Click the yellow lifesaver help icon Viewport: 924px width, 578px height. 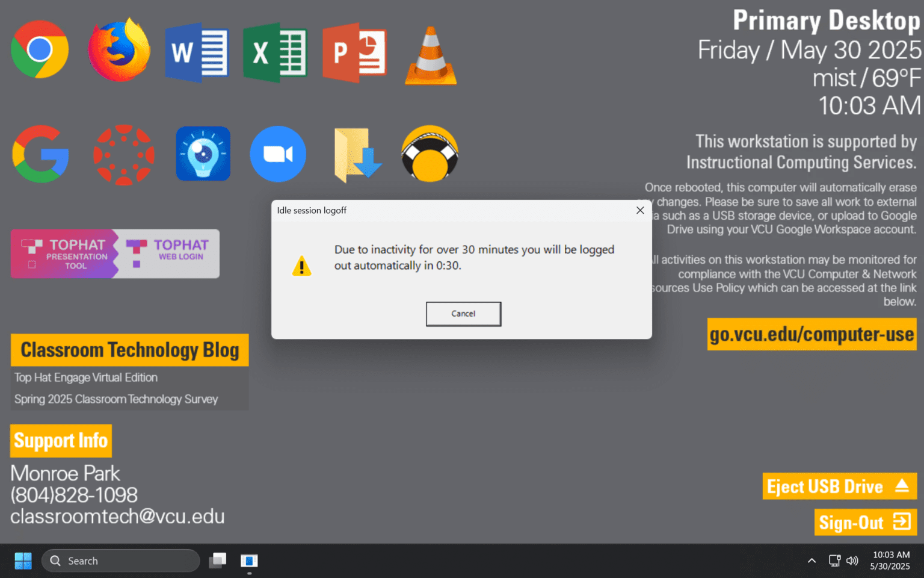(430, 154)
